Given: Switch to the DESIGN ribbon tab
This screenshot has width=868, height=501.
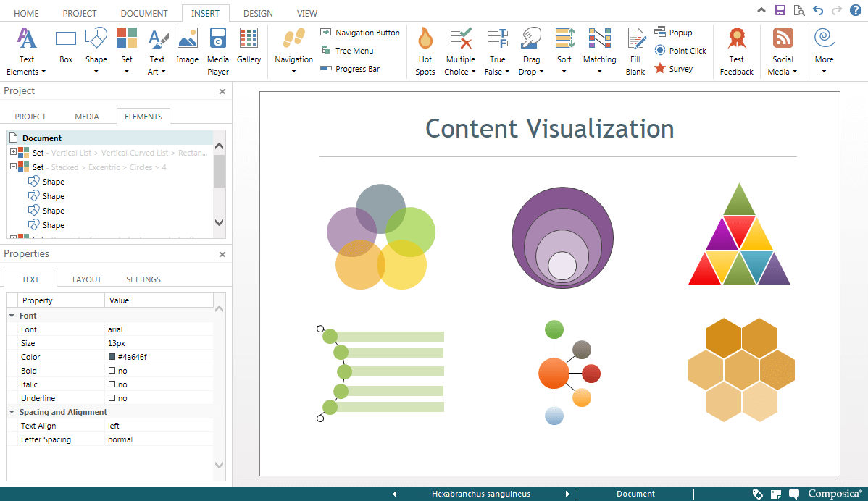Looking at the screenshot, I should pos(258,13).
